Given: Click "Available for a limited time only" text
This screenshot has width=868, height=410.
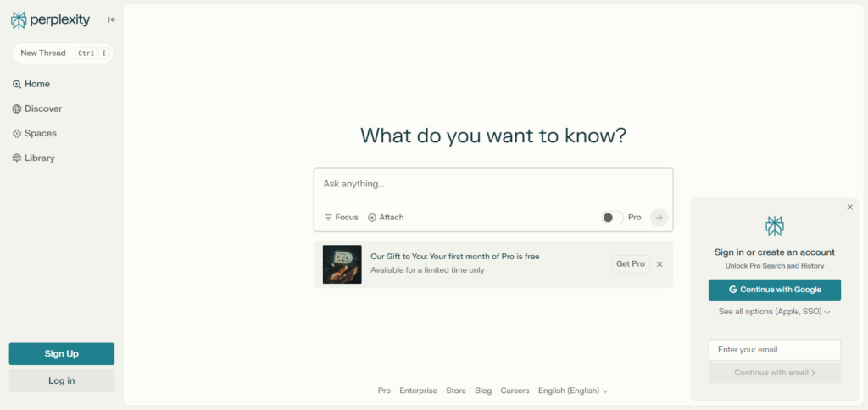Looking at the screenshot, I should click(427, 270).
